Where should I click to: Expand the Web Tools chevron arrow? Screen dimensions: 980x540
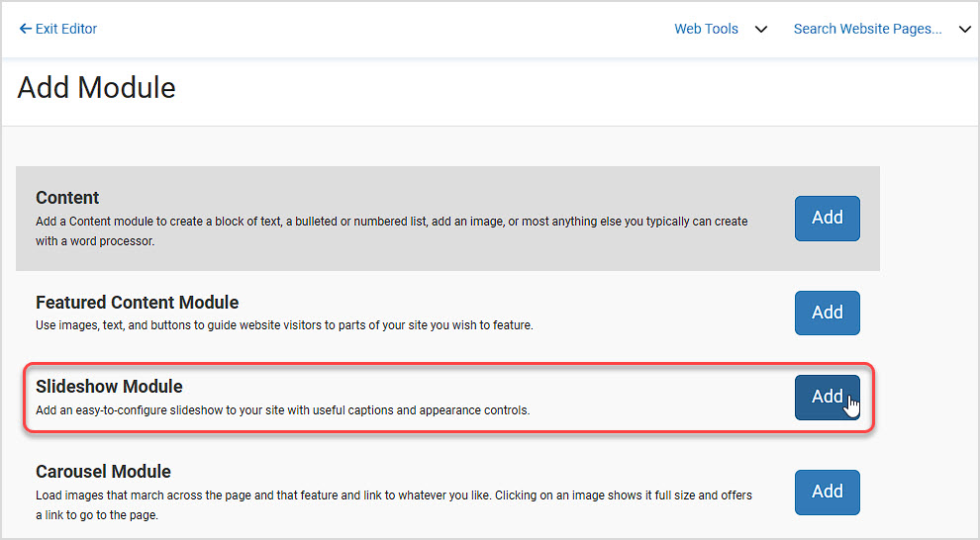pyautogui.click(x=760, y=30)
